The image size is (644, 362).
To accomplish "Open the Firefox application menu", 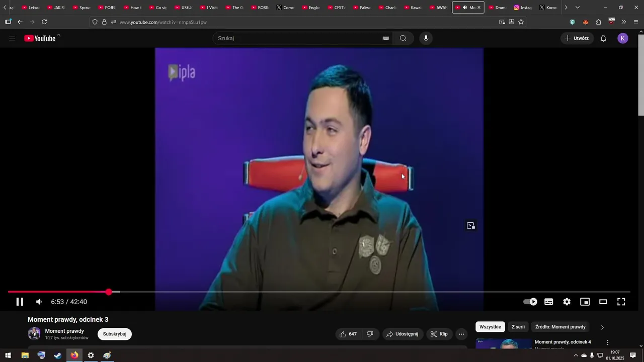I will pyautogui.click(x=636, y=22).
